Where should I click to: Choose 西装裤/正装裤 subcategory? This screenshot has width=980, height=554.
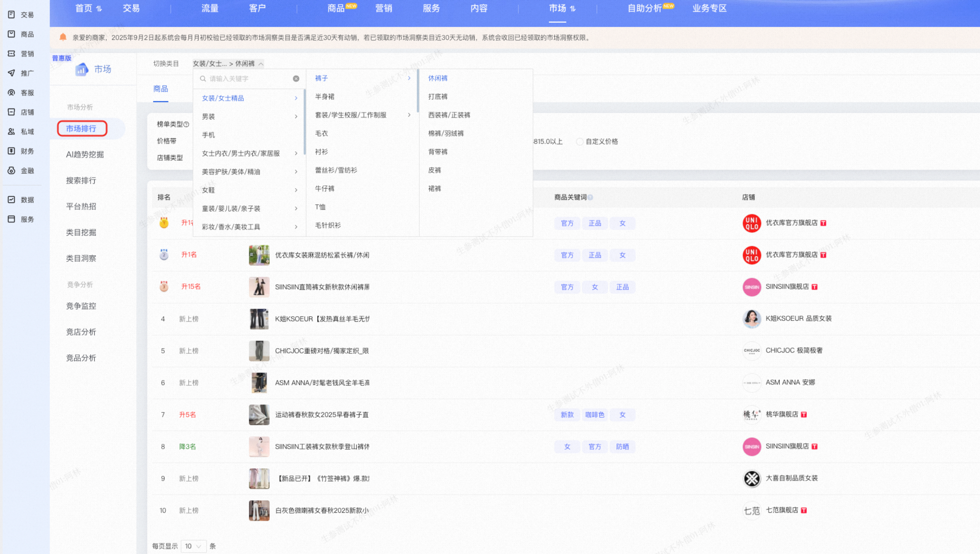449,115
